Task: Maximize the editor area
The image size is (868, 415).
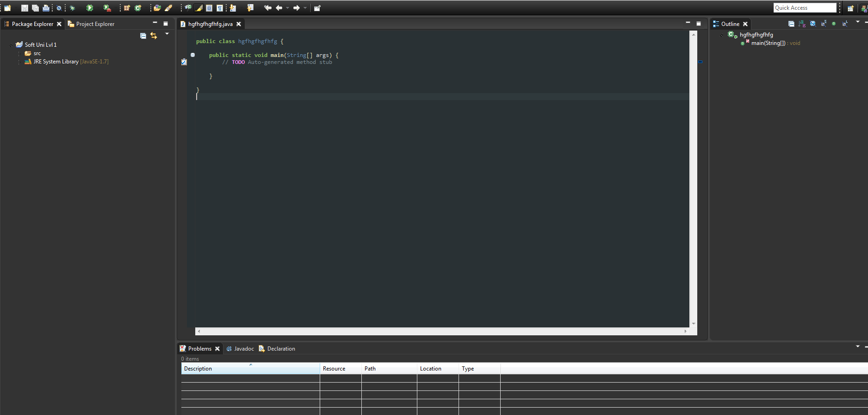Action: coord(699,24)
